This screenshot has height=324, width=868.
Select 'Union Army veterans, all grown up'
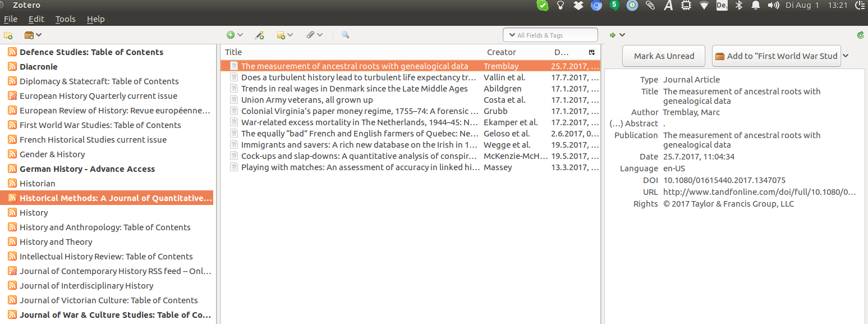click(x=410, y=100)
